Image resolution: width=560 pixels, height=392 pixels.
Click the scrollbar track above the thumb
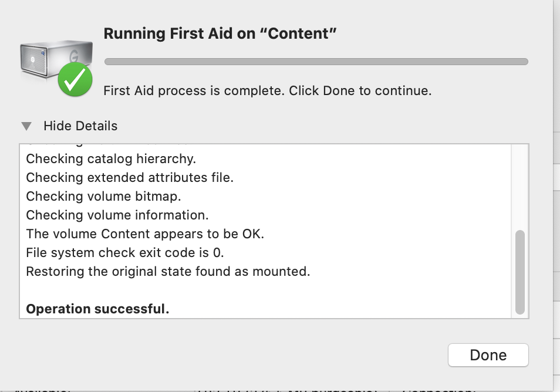520,187
